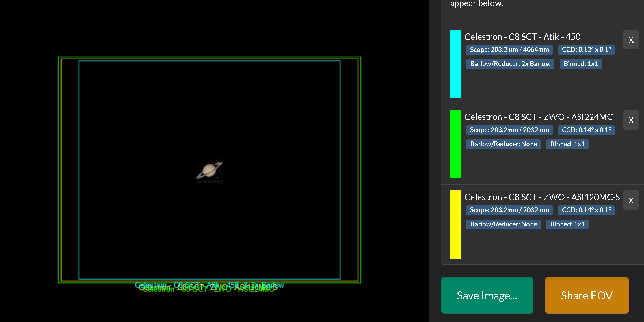Image resolution: width=644 pixels, height=322 pixels.
Task: Click the Save Image button
Action: coord(487,295)
